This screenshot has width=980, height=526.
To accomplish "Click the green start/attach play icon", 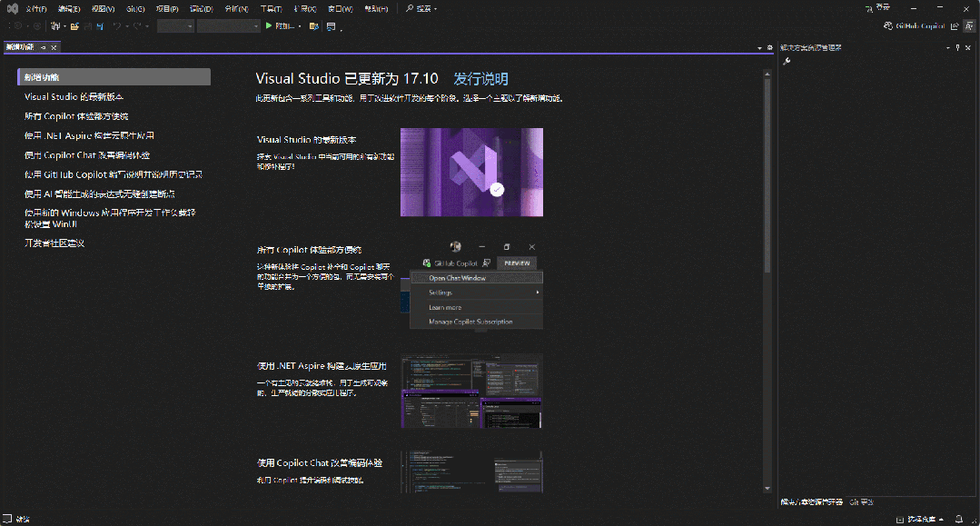I will click(269, 25).
